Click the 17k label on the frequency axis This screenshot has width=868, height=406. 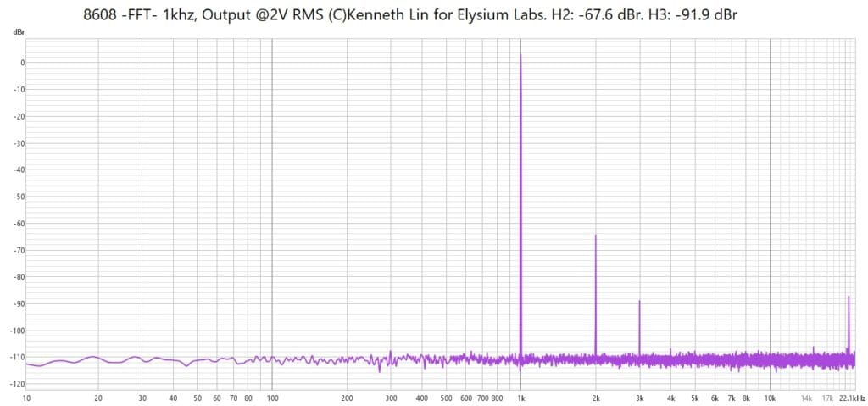827,398
